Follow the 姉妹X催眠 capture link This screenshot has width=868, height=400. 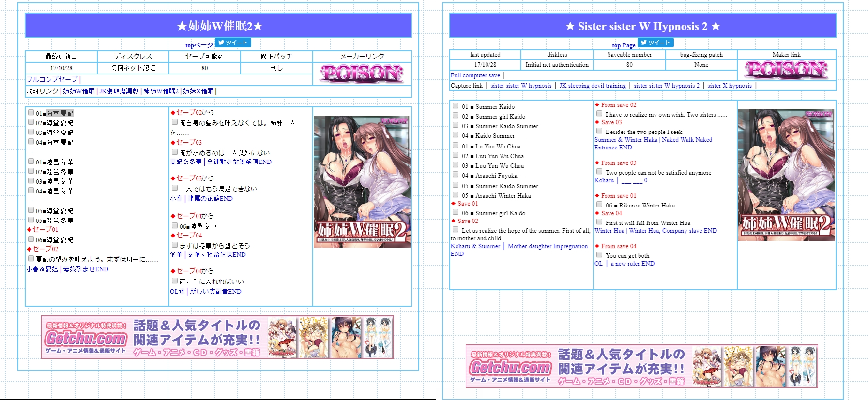click(x=198, y=91)
